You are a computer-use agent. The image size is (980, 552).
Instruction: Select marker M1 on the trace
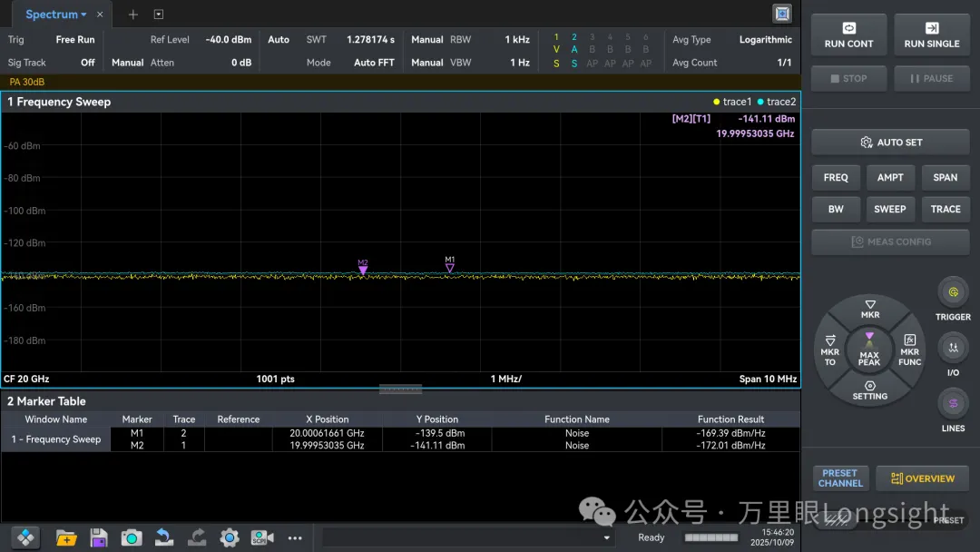[x=450, y=264]
